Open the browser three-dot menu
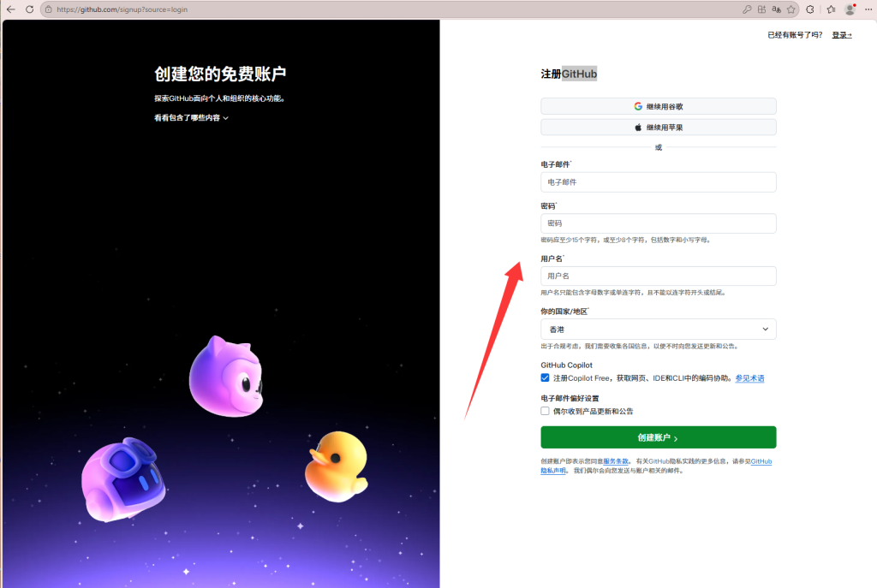The image size is (877, 588). pyautogui.click(x=868, y=9)
